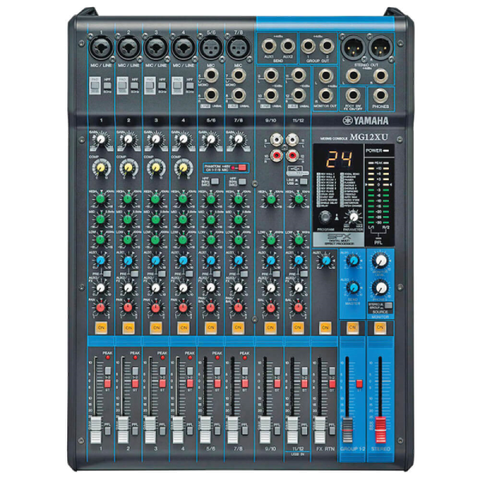Viewport: 480px width, 480px height.
Task: Adjust channel 1 blue AUX1 knob
Action: [101, 260]
